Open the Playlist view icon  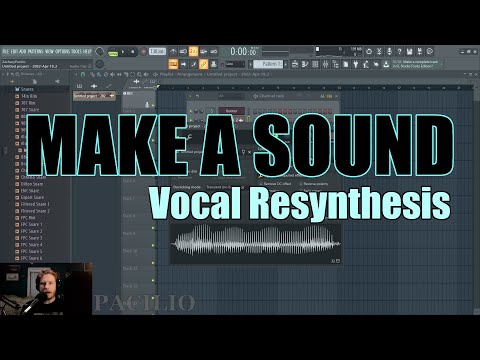tap(295, 64)
